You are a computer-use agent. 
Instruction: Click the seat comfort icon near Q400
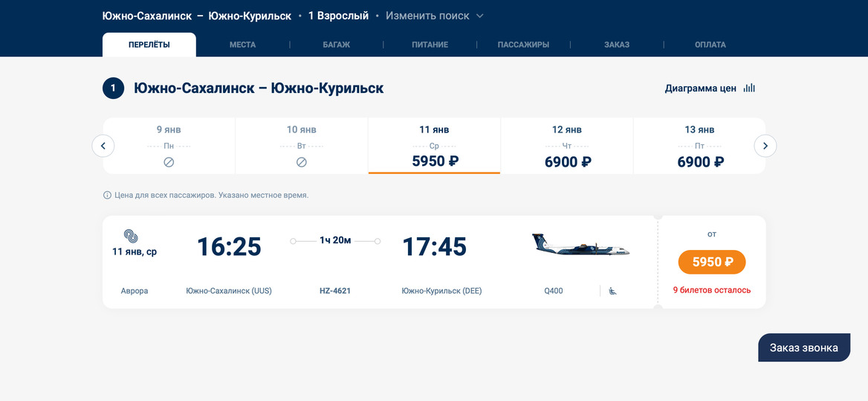click(612, 291)
